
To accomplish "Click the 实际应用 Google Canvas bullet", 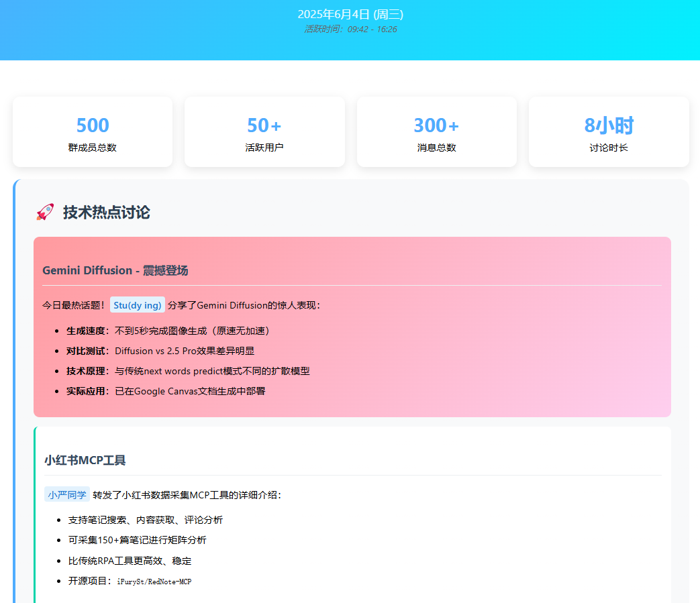I will (x=166, y=391).
